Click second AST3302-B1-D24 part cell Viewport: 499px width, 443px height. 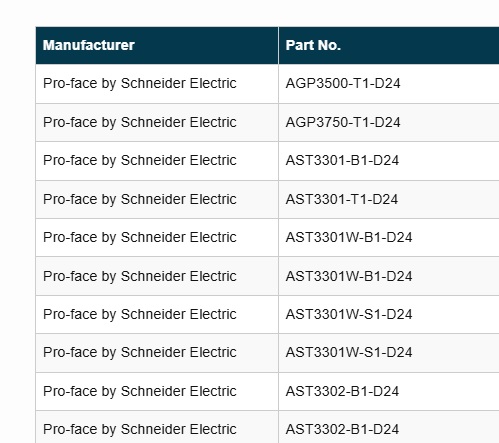click(389, 427)
